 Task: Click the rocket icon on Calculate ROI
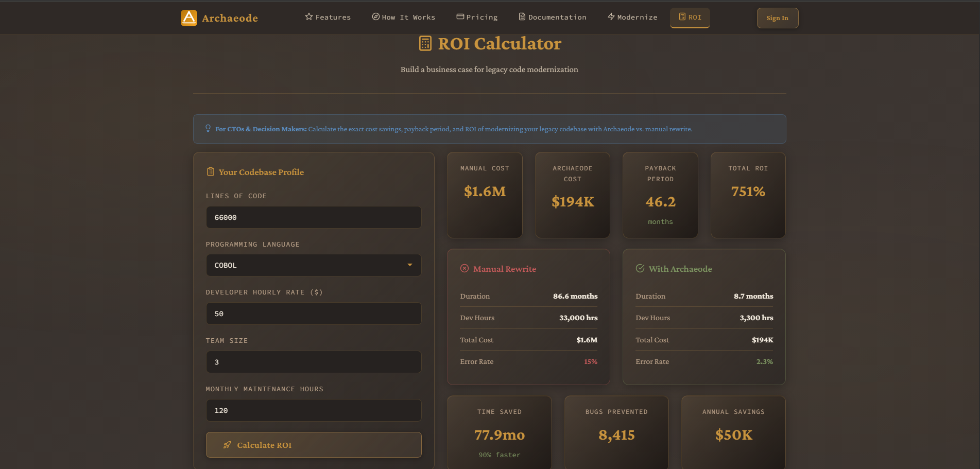tap(227, 445)
